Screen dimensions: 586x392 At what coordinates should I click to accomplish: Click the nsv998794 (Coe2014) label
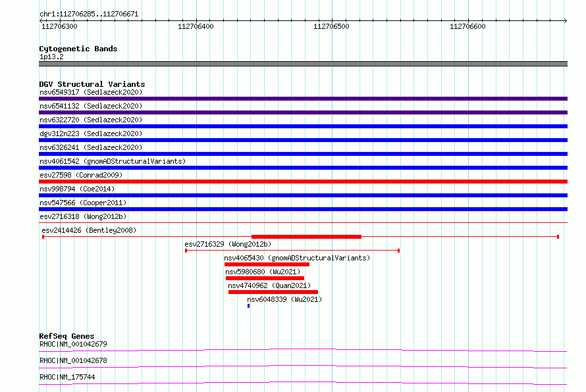(77, 189)
